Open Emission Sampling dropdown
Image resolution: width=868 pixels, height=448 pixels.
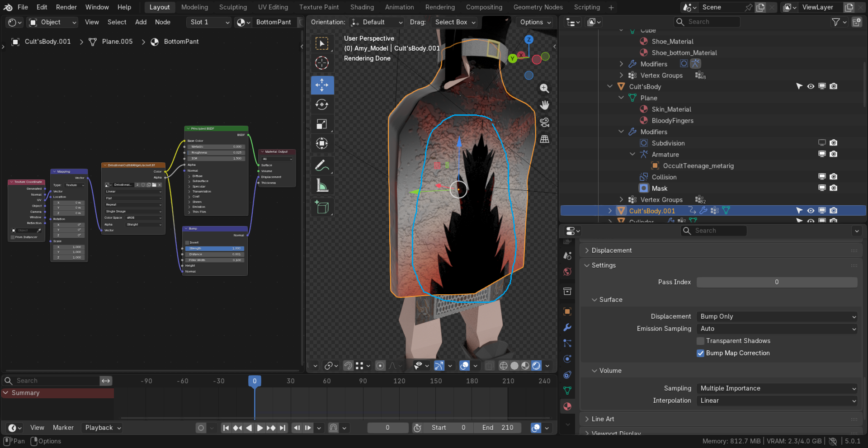coord(777,329)
